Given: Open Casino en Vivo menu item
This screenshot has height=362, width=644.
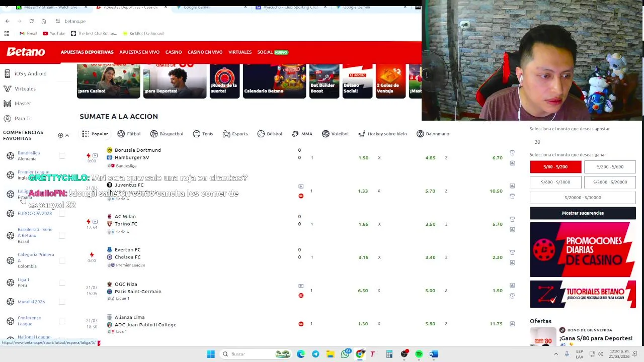Looking at the screenshot, I should click(205, 52).
